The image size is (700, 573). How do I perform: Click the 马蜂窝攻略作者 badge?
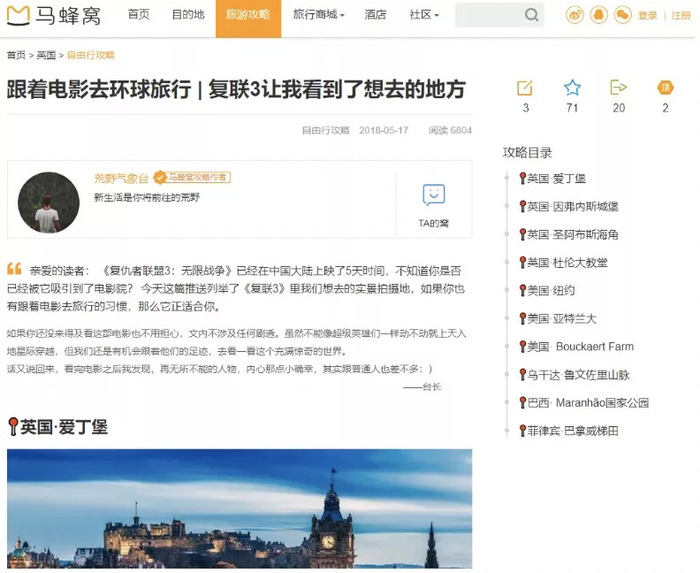pyautogui.click(x=192, y=178)
